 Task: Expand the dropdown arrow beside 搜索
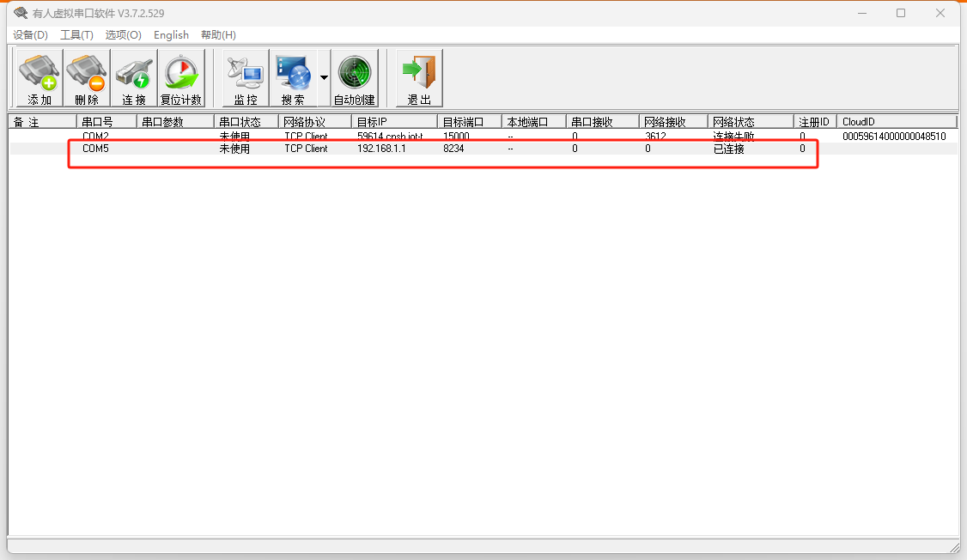(x=324, y=78)
